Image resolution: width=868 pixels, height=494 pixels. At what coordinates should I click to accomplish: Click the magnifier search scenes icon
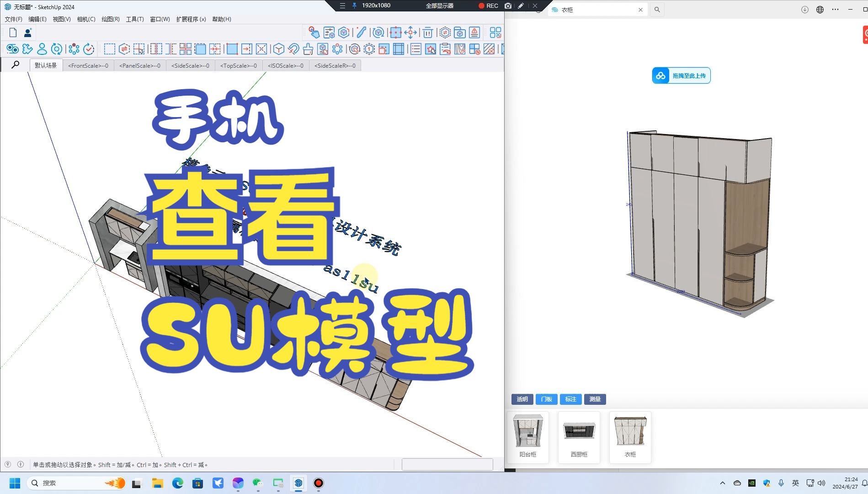tap(15, 64)
